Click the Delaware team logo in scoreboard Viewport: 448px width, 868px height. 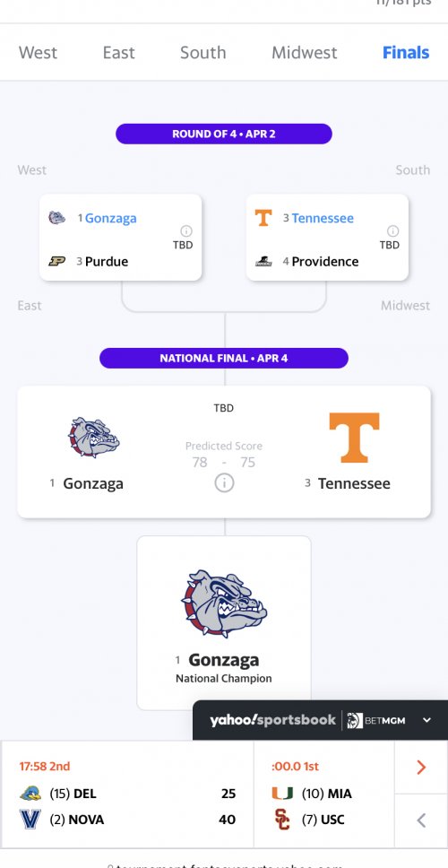(x=30, y=794)
